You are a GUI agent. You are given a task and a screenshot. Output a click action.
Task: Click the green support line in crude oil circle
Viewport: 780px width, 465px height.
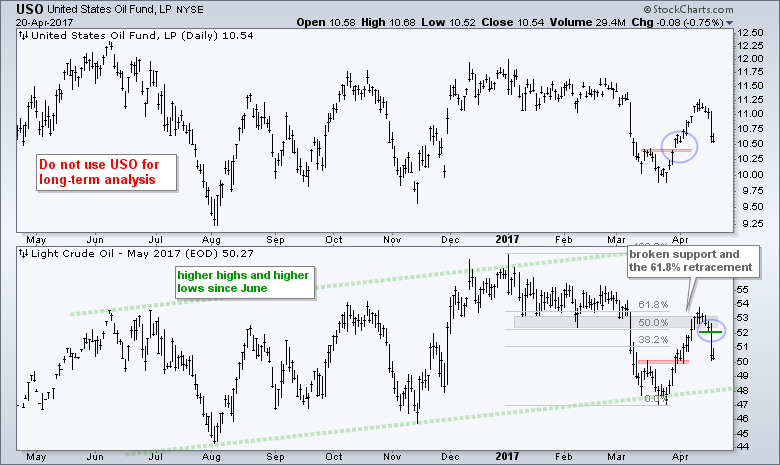click(710, 332)
